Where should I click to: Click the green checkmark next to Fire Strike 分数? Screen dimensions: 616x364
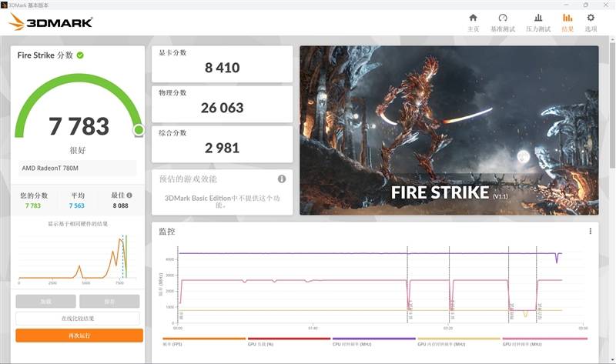click(80, 55)
